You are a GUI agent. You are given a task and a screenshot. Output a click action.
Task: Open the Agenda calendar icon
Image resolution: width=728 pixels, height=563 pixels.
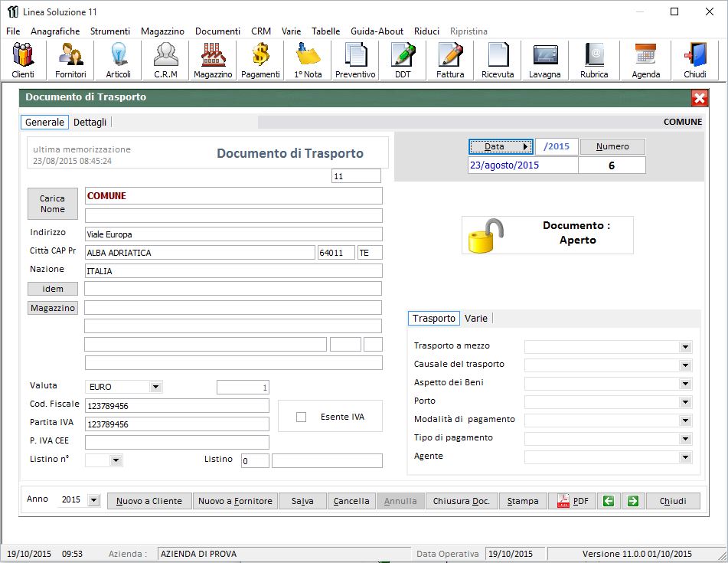click(646, 60)
